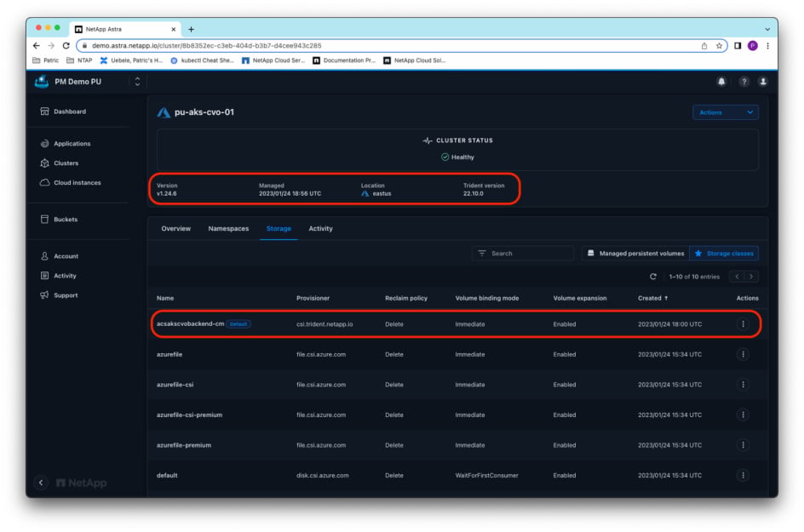Image resolution: width=804 pixels, height=532 pixels.
Task: Click azurefile-csi-premium storage class name
Action: pos(189,415)
